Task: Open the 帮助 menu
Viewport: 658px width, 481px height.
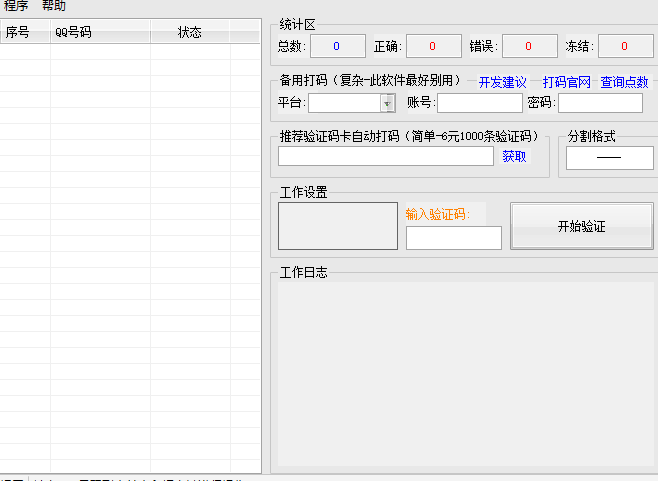Action: 53,6
